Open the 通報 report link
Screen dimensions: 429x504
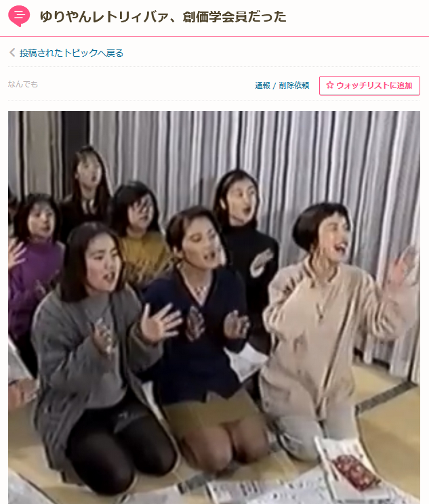(x=262, y=85)
